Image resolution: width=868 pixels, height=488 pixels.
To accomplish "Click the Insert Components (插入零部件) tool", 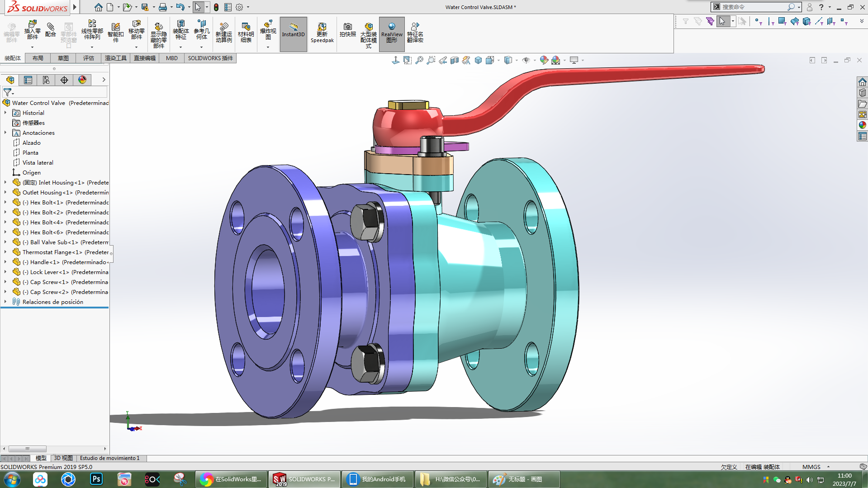I will 32,30.
